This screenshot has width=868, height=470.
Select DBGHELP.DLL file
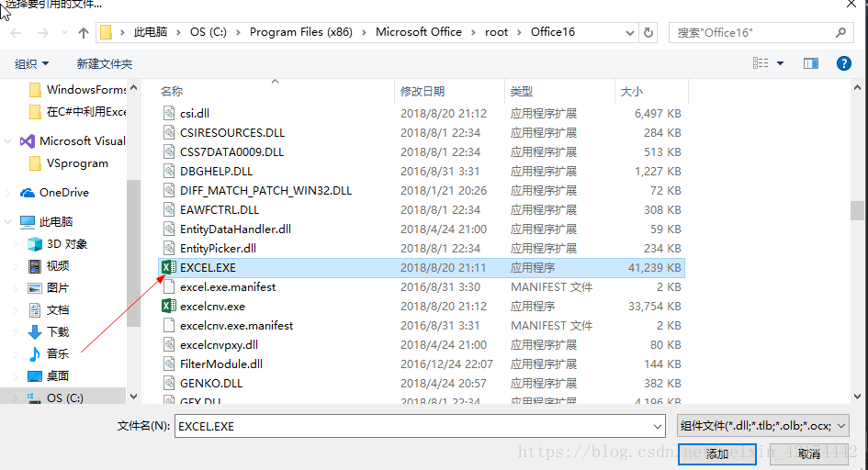[x=422, y=172]
